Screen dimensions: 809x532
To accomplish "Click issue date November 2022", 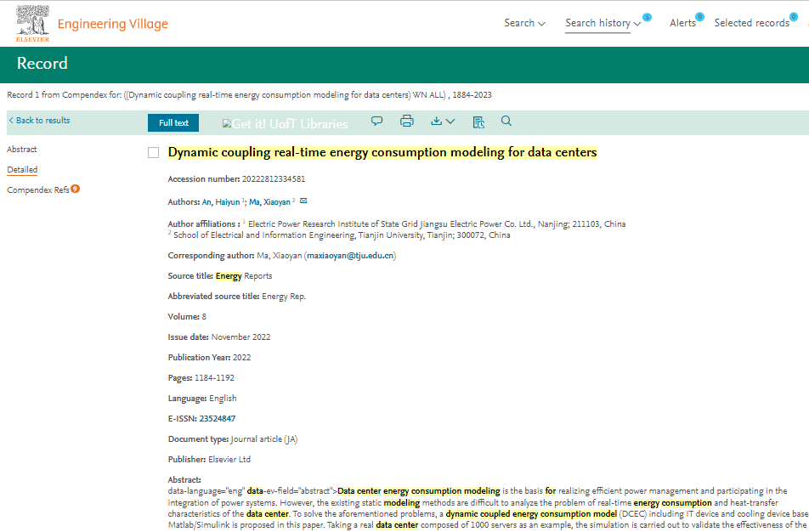I will (x=241, y=337).
